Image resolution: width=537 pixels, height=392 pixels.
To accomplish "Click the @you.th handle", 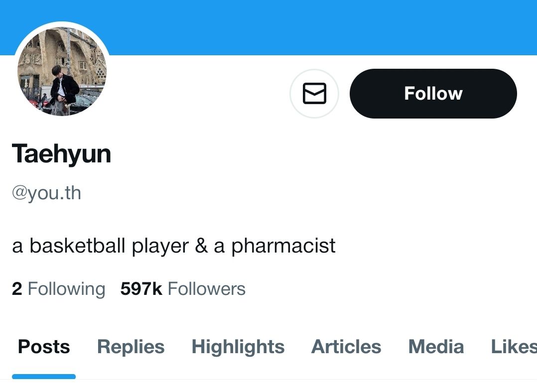I will (x=46, y=193).
